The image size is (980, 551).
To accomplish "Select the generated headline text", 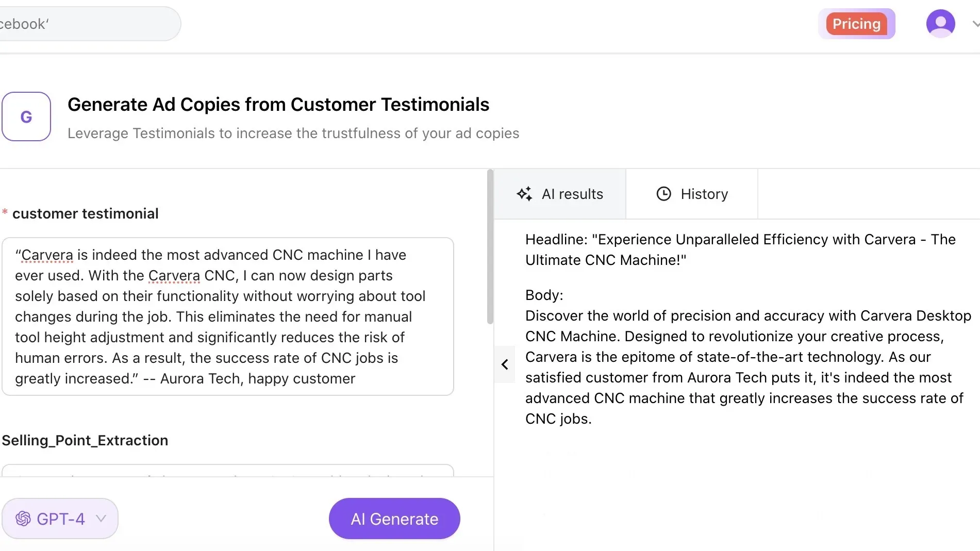I will point(740,249).
